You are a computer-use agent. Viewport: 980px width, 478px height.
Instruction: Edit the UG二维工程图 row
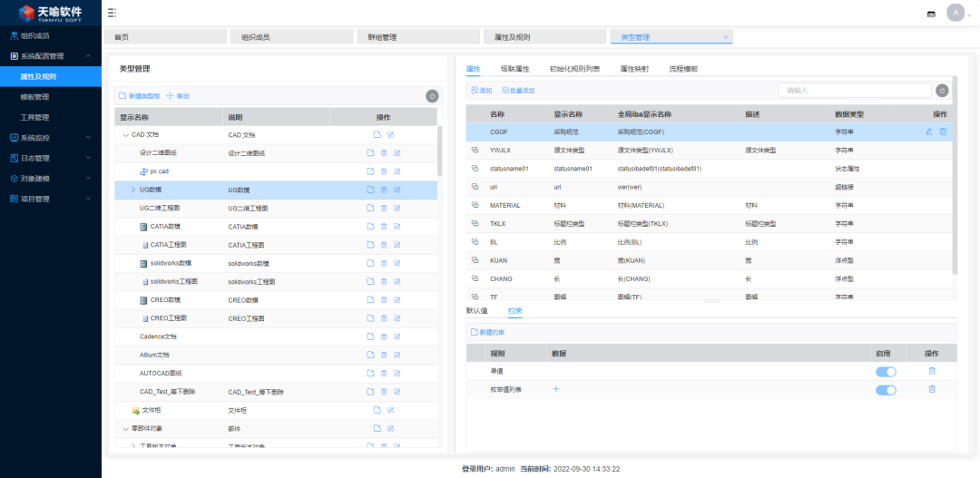pos(397,208)
